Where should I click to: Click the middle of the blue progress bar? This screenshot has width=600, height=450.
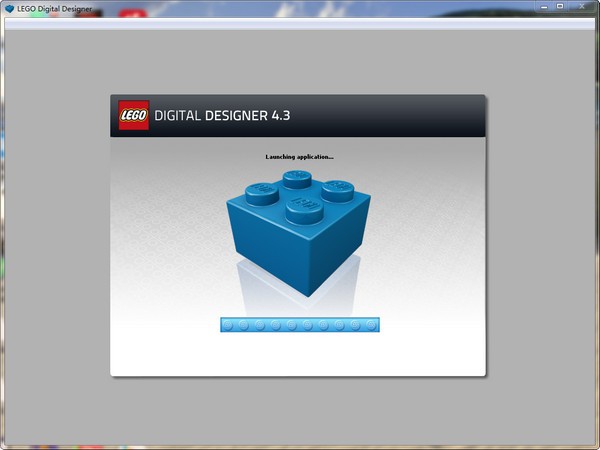300,324
